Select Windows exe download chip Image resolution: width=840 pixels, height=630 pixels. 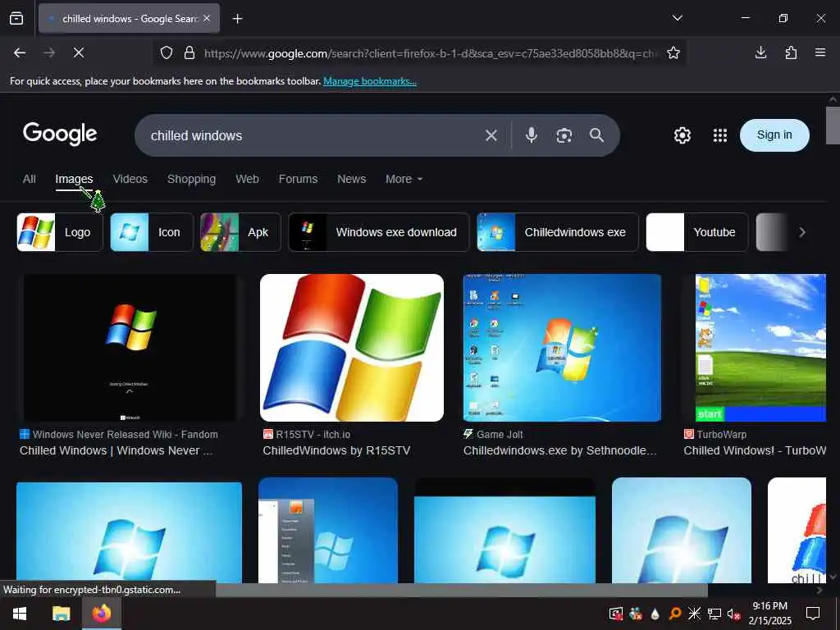coord(379,232)
